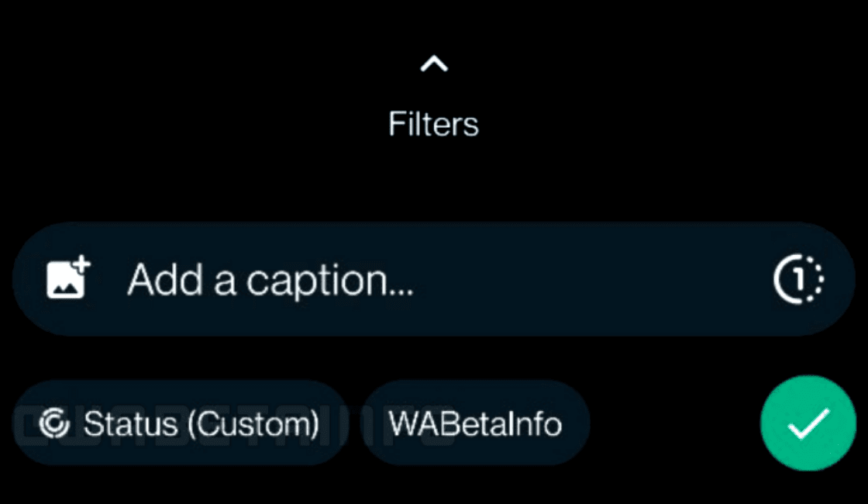
Task: Add another image using the plus-picture icon
Action: [x=68, y=278]
